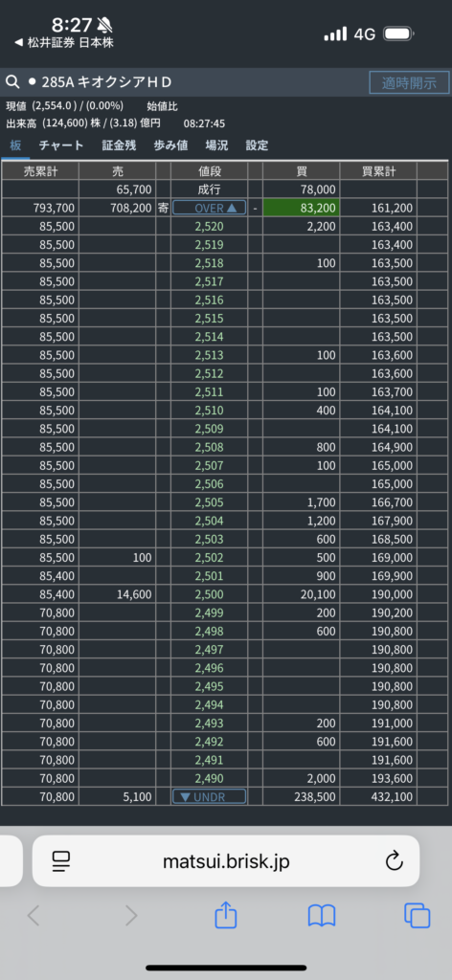Screen dimensions: 452x980
Task: Open 歩み値 tab
Action: point(170,145)
